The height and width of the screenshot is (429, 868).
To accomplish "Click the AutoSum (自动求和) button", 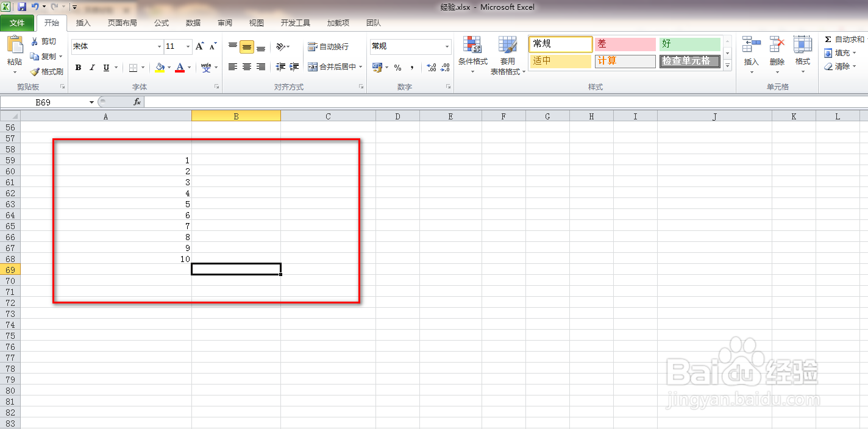I will (844, 40).
